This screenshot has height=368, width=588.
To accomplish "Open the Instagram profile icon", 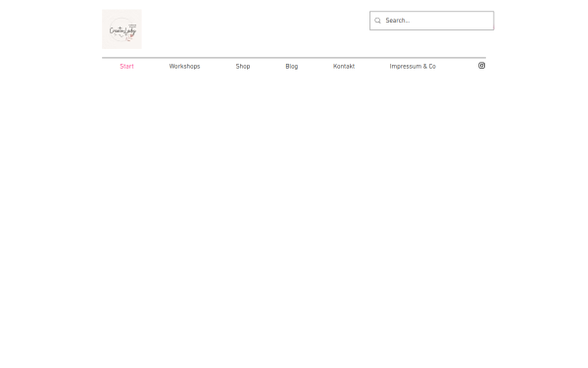I will click(481, 66).
